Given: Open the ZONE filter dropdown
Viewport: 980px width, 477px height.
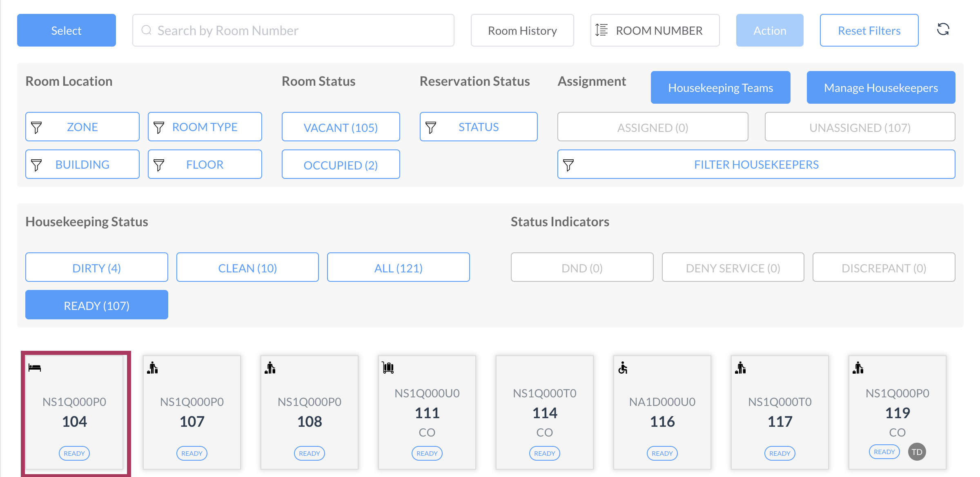Looking at the screenshot, I should [82, 127].
